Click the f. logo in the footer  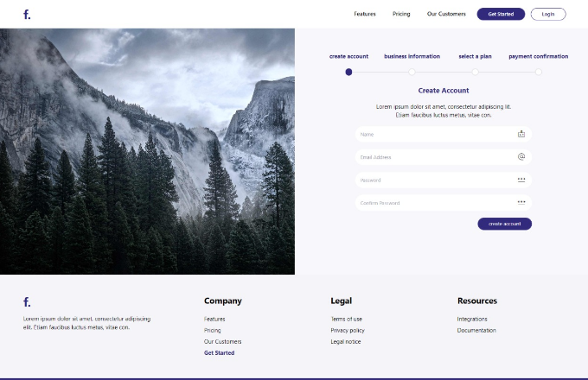point(27,301)
